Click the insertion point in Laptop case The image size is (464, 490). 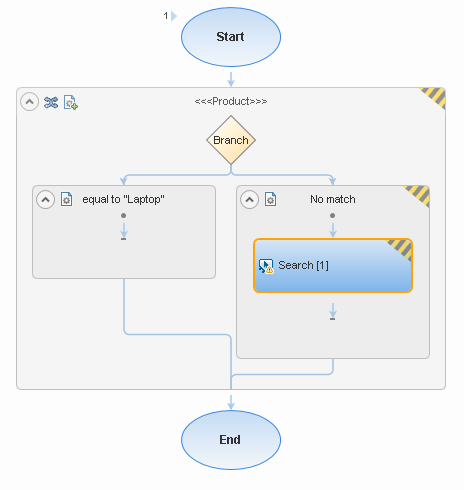click(123, 231)
